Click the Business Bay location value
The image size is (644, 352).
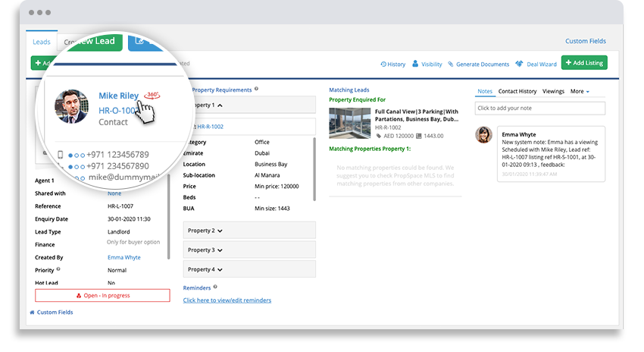(x=271, y=164)
